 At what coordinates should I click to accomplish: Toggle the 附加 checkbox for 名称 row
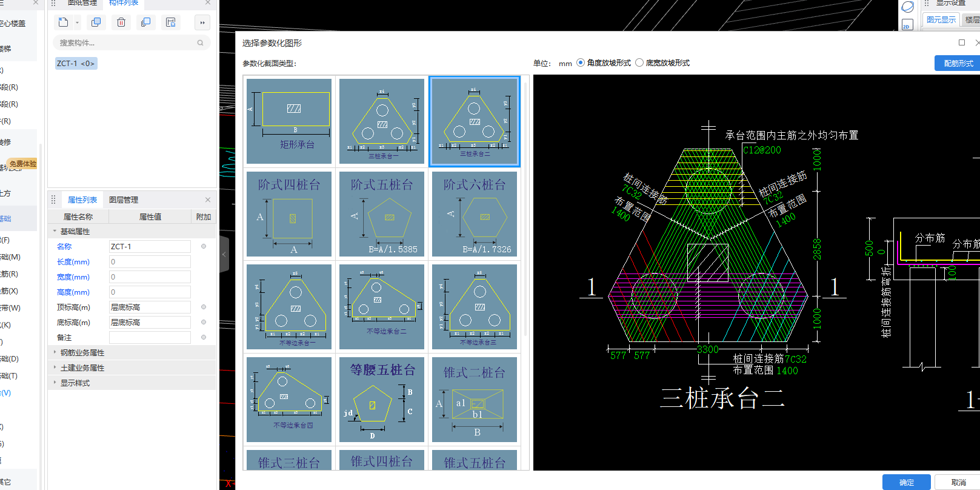pos(204,246)
